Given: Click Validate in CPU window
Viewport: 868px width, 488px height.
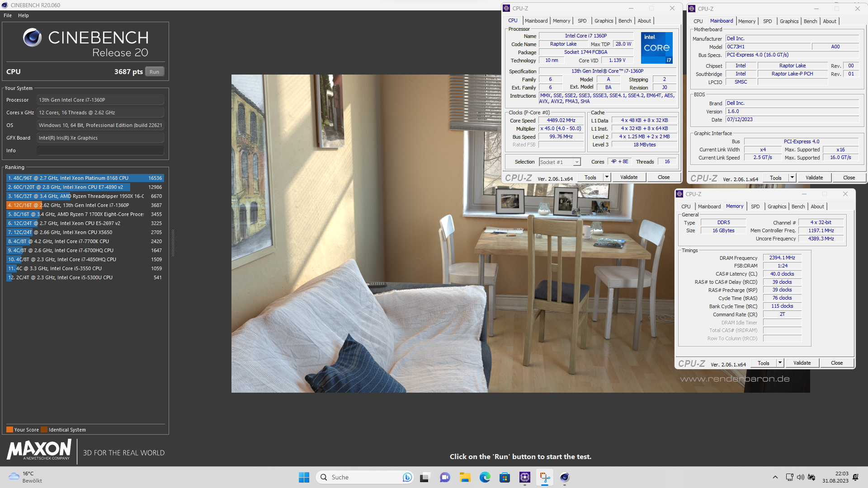Looking at the screenshot, I should pyautogui.click(x=629, y=177).
